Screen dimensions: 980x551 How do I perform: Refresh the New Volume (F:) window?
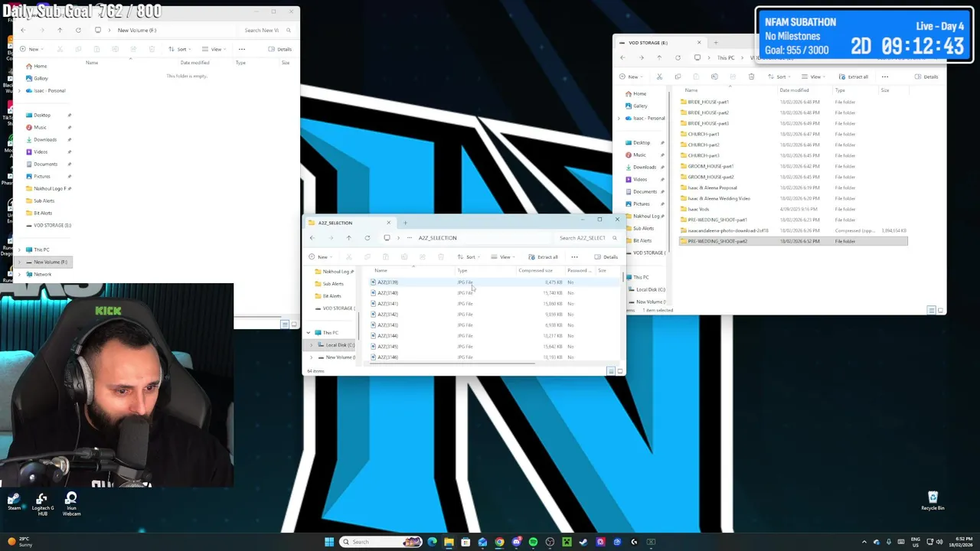click(78, 30)
